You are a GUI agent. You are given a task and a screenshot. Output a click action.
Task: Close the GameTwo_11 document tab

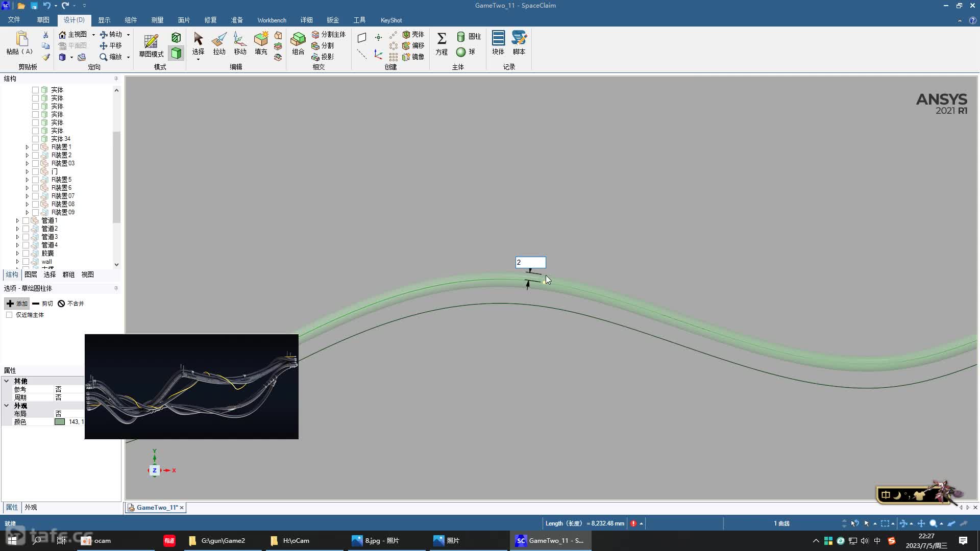click(181, 508)
